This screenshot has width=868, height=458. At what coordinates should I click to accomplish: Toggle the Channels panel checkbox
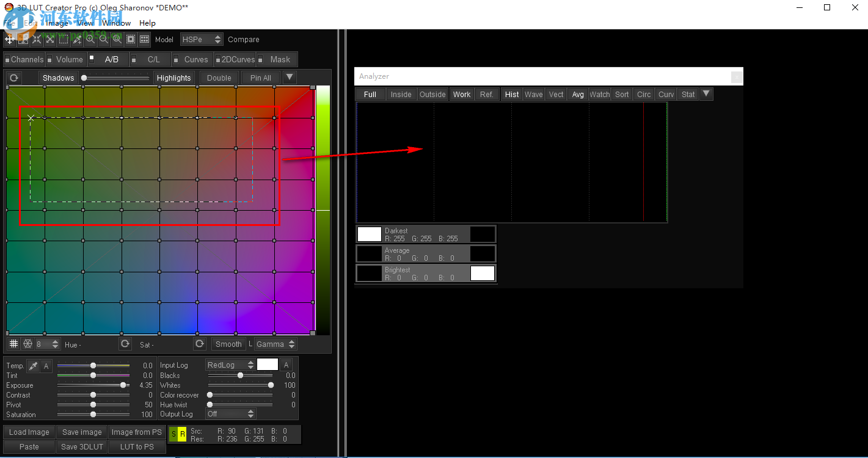pos(6,59)
